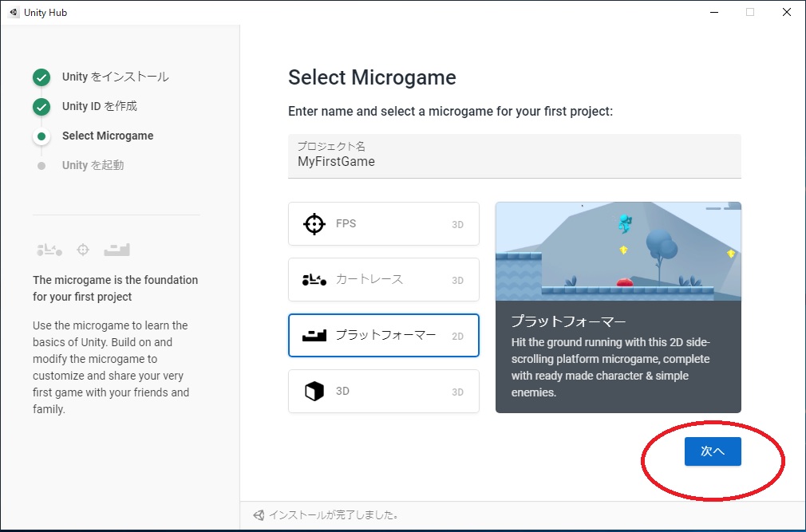Select the 3D microgame option
Image resolution: width=806 pixels, height=532 pixels.
(x=384, y=392)
